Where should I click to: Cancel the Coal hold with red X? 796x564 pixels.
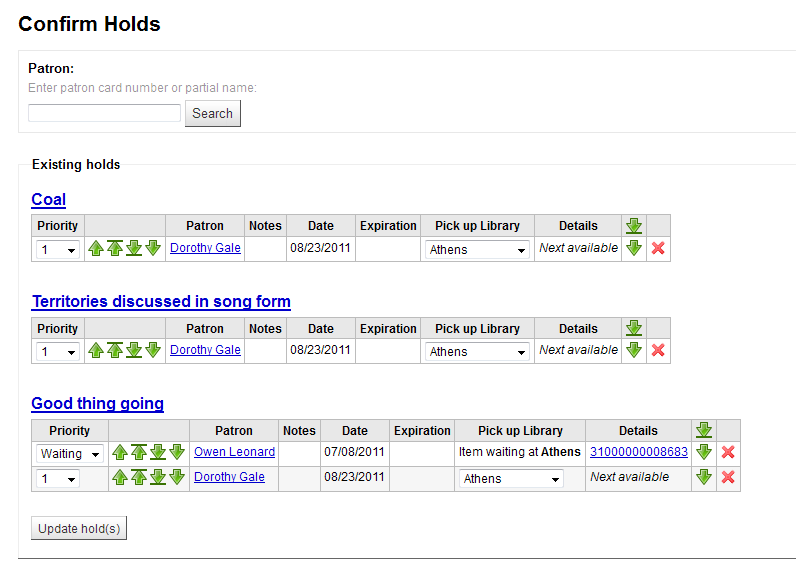click(658, 248)
